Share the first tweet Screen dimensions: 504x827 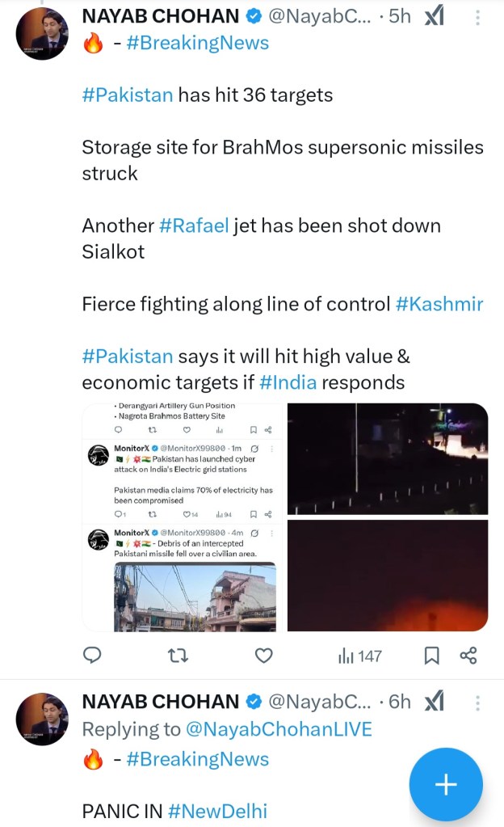tap(468, 656)
